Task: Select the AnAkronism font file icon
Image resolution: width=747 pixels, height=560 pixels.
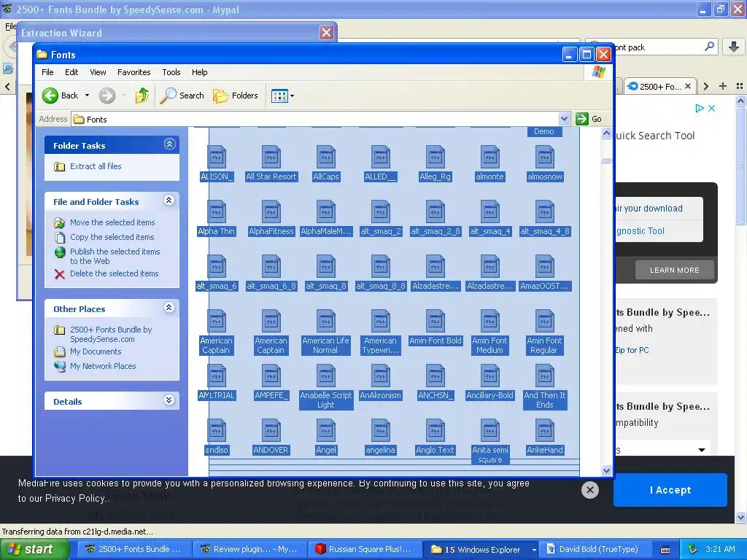Action: tap(381, 376)
